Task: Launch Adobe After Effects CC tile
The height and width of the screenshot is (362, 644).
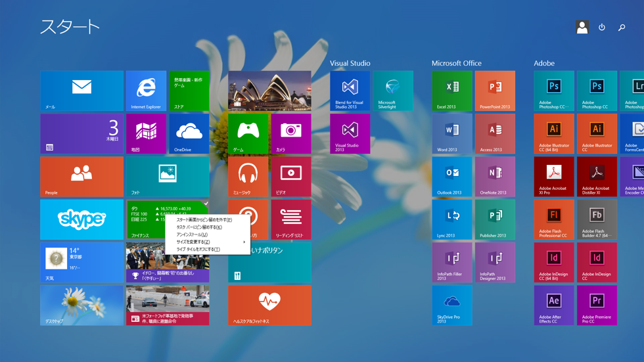Action: (x=554, y=305)
